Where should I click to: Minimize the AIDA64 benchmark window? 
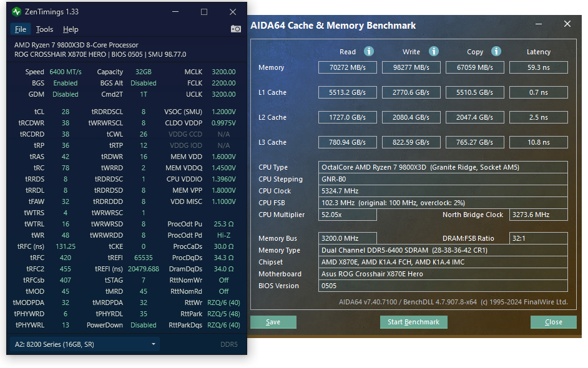click(539, 24)
